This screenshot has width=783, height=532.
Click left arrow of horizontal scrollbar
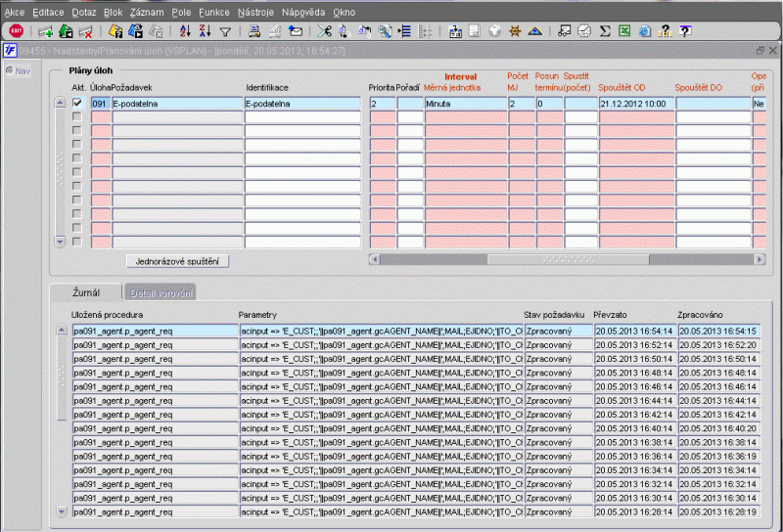coord(375,259)
